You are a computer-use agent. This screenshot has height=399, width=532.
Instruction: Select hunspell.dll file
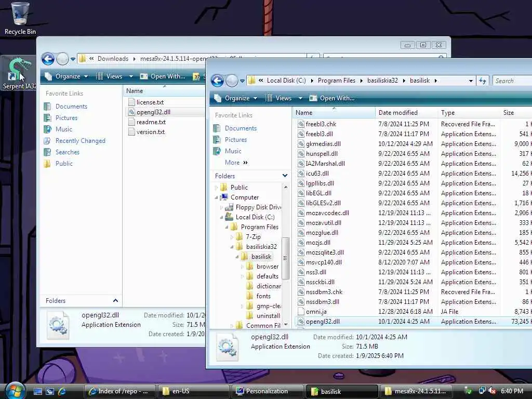click(321, 154)
